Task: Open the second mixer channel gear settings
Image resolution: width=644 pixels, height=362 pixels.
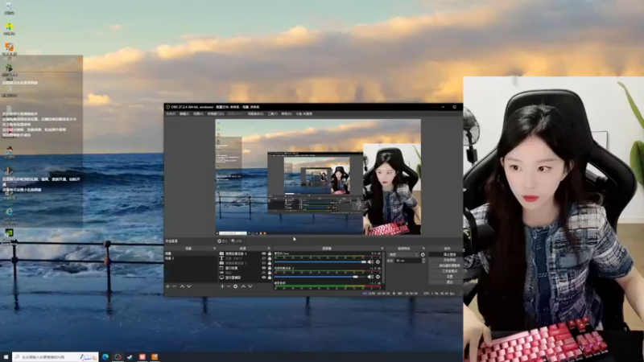Action: click(378, 277)
